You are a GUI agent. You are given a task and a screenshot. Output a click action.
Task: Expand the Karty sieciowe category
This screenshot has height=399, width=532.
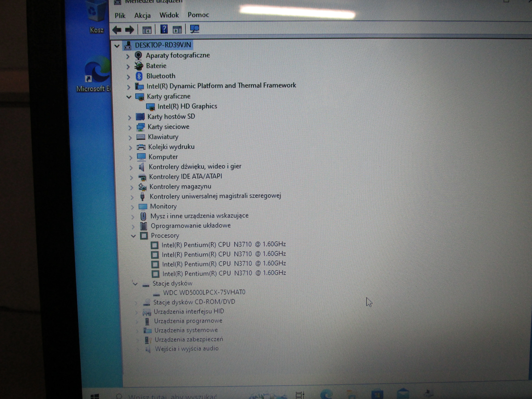point(130,128)
